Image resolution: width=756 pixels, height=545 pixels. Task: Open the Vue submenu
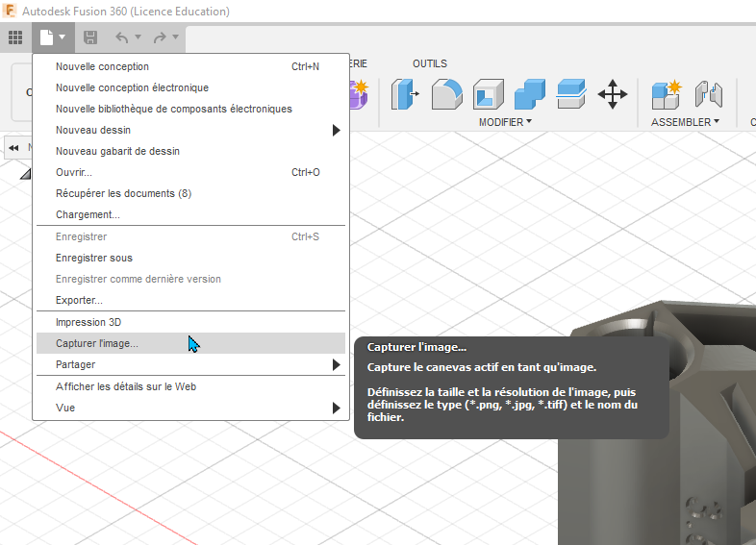pos(191,409)
